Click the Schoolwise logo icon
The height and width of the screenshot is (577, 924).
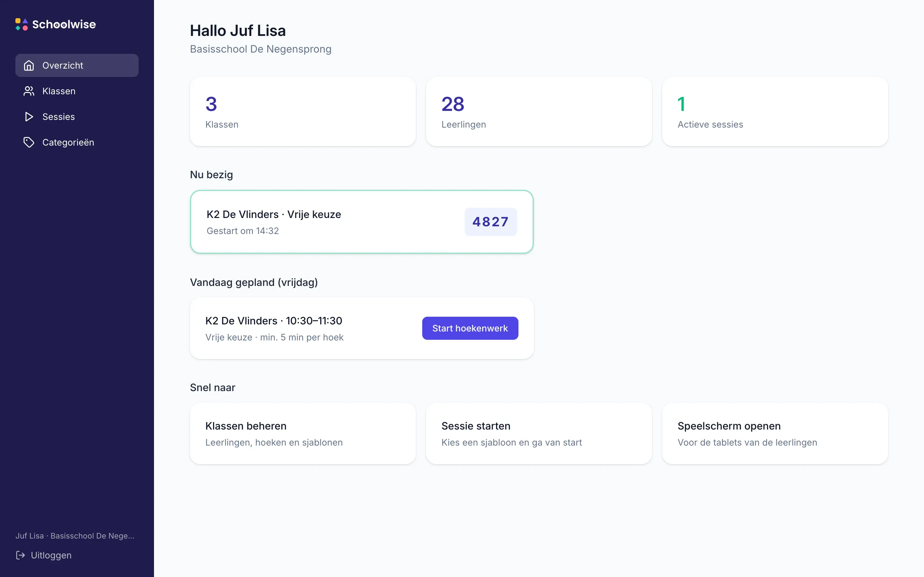pyautogui.click(x=21, y=24)
